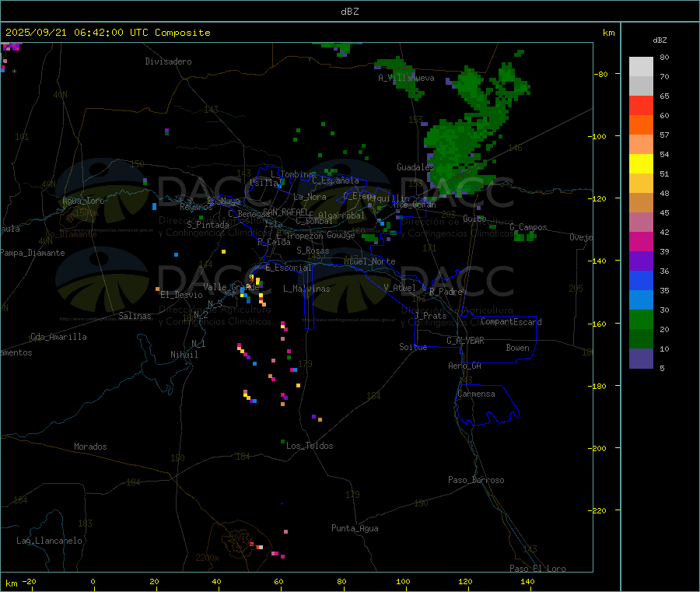Image resolution: width=700 pixels, height=592 pixels.
Task: Click the Paso_El_Loro label
Action: 537,569
